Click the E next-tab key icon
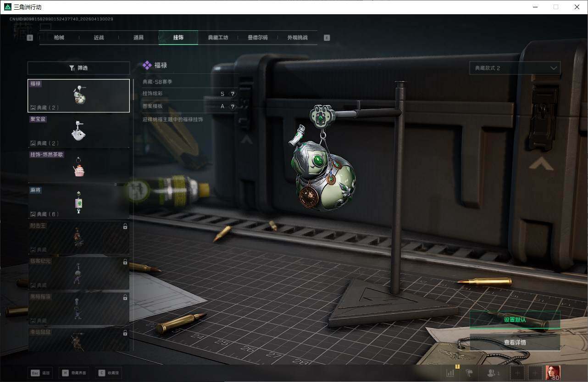Viewport: 588px width, 382px height. pos(327,38)
